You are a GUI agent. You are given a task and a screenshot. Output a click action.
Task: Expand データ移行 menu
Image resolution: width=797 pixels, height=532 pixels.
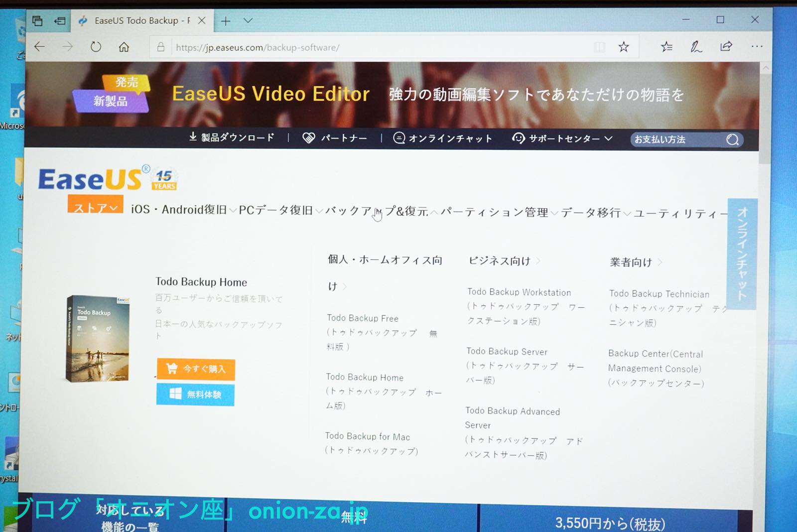(x=596, y=213)
